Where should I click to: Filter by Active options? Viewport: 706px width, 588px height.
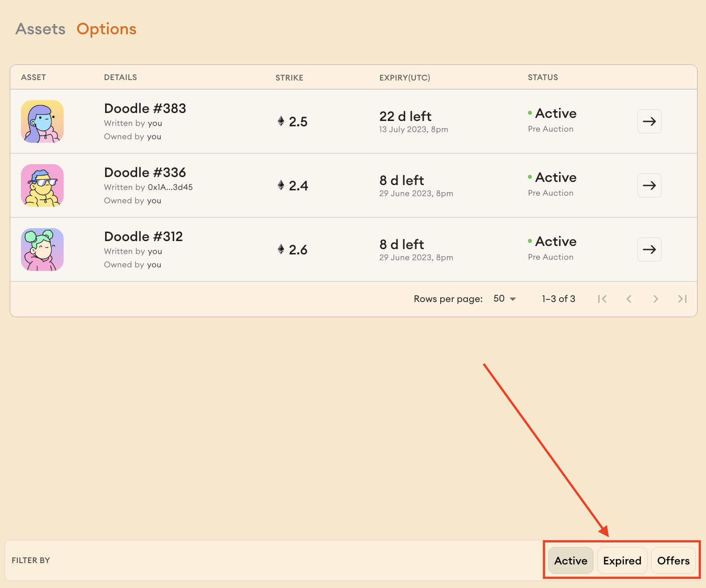pyautogui.click(x=571, y=560)
